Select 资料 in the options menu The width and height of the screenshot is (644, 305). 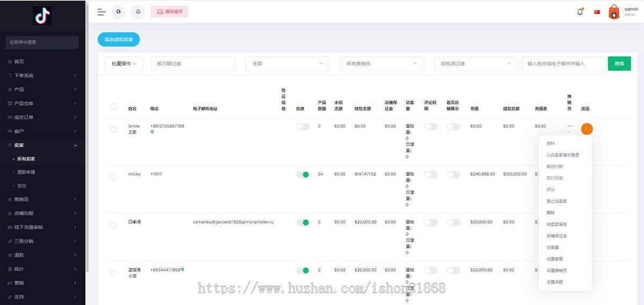[551, 144]
